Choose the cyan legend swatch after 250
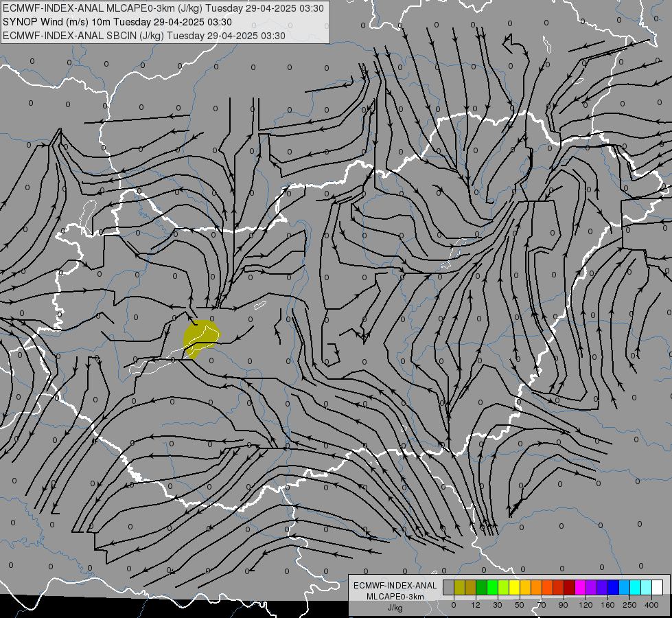Viewport: 672px width, 618px height. 635,587
